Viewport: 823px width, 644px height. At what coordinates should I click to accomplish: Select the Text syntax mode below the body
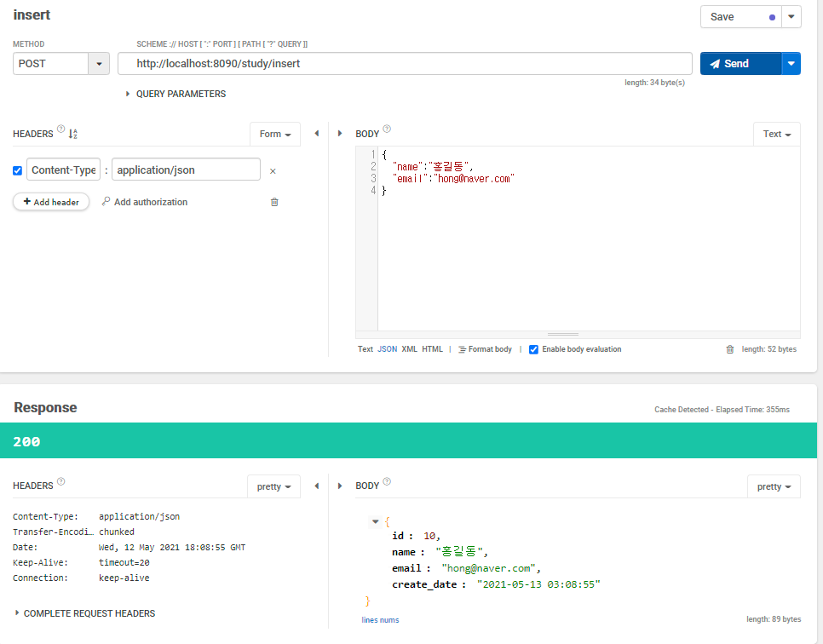click(x=365, y=349)
